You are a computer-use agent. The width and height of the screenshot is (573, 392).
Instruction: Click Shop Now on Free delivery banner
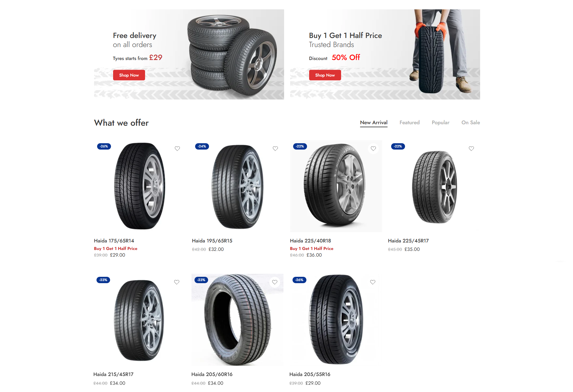pos(129,75)
